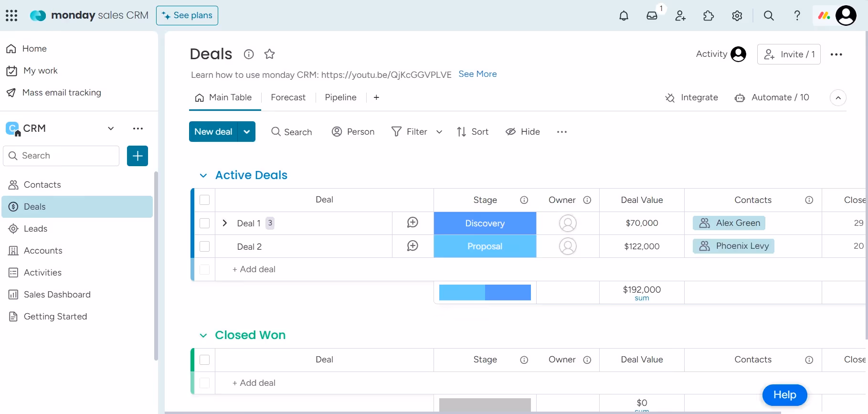Collapse the Active Deals group

203,175
